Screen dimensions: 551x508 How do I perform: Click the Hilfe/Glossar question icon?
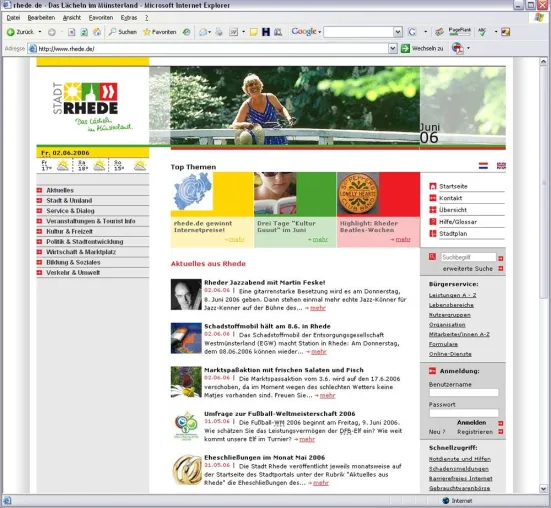pos(433,222)
